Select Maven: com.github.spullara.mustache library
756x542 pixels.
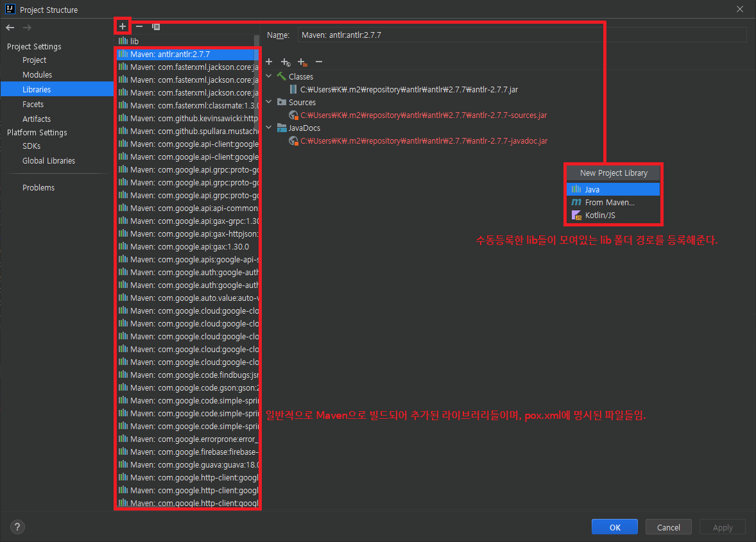(x=187, y=131)
